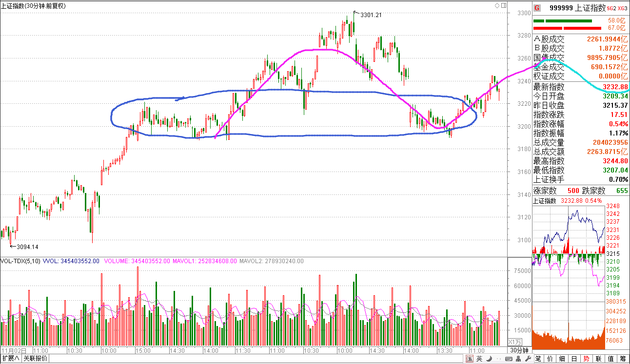The width and height of the screenshot is (630, 364).
Task: Click the 关联报价 button
Action: click(35, 359)
